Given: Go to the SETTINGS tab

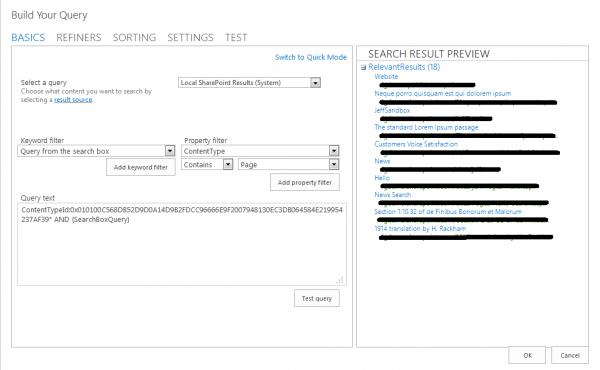Looking at the screenshot, I should coord(190,37).
